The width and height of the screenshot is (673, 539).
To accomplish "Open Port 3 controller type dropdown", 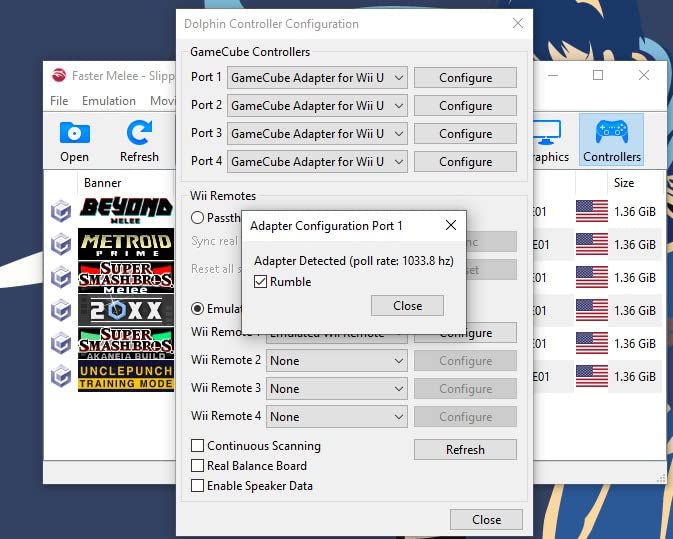I will [x=317, y=134].
